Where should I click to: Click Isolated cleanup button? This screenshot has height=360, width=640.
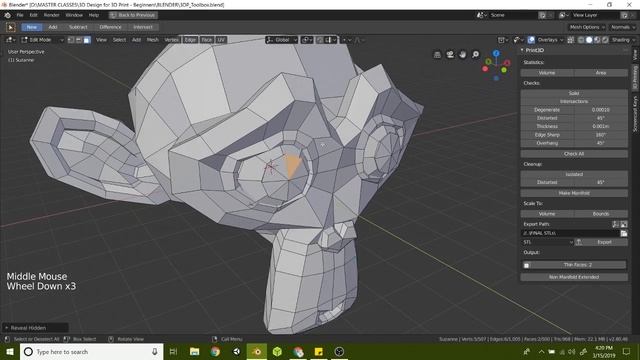(574, 174)
